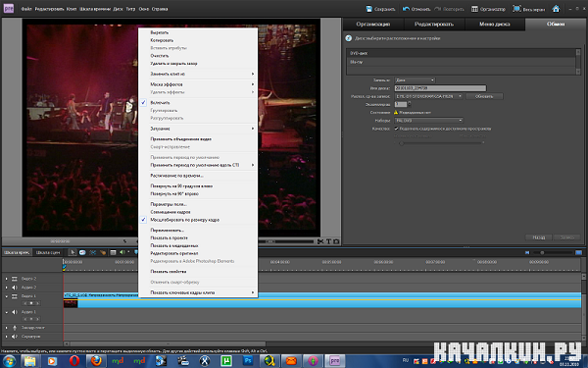Click the green speaker audio icon in timeline toolbar

pos(122,252)
